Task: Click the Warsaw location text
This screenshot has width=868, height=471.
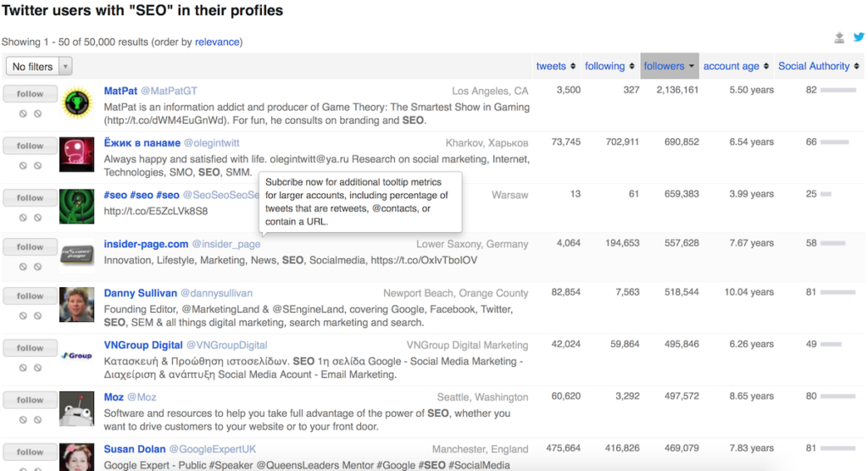Action: [x=509, y=195]
